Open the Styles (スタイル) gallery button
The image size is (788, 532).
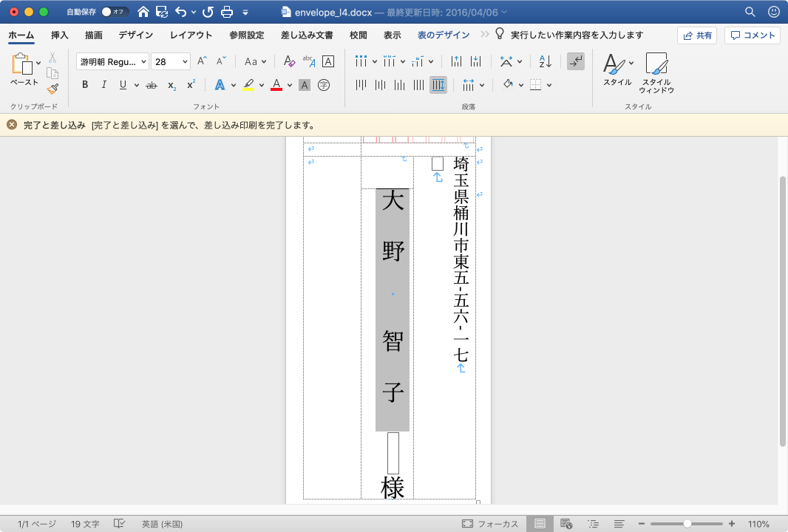618,69
